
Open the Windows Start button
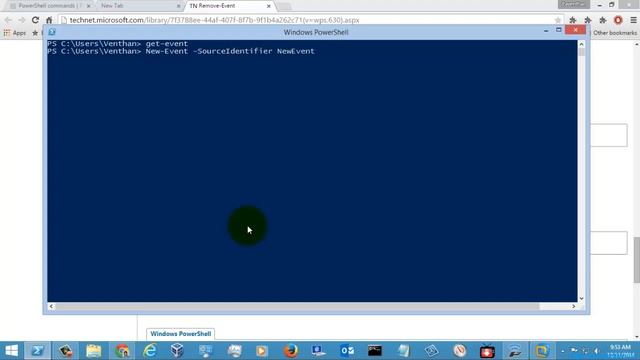pos(11,351)
